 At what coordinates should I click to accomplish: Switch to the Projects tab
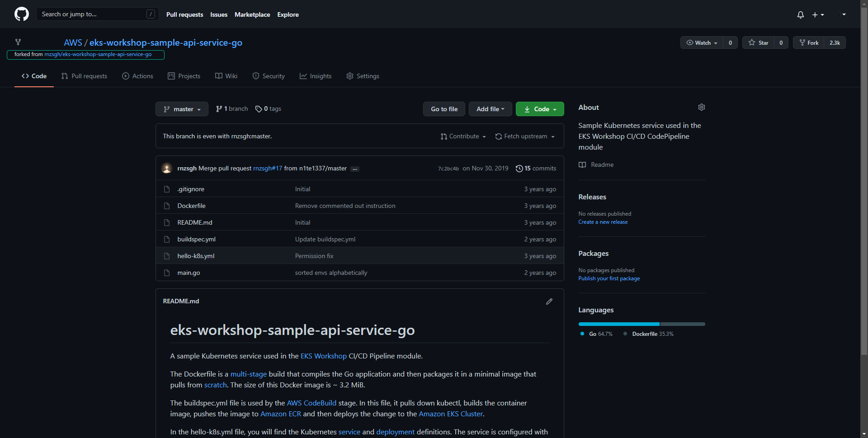coord(184,76)
